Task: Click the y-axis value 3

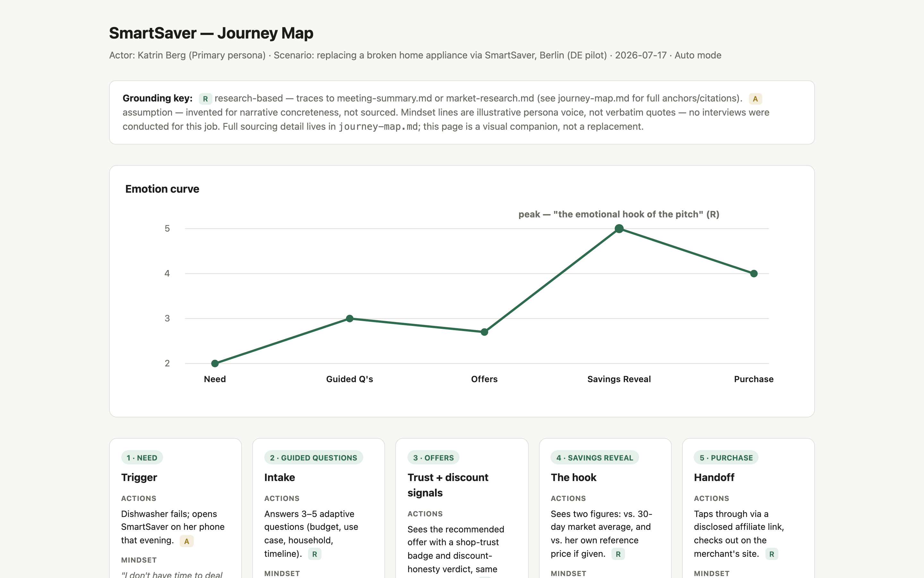Action: point(167,319)
